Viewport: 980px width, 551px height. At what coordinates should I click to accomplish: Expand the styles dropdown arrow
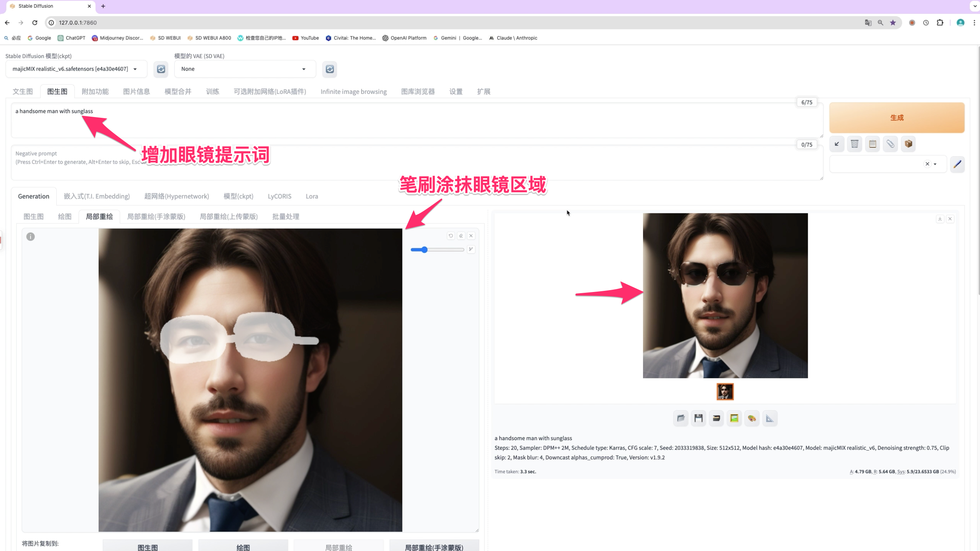(x=936, y=164)
